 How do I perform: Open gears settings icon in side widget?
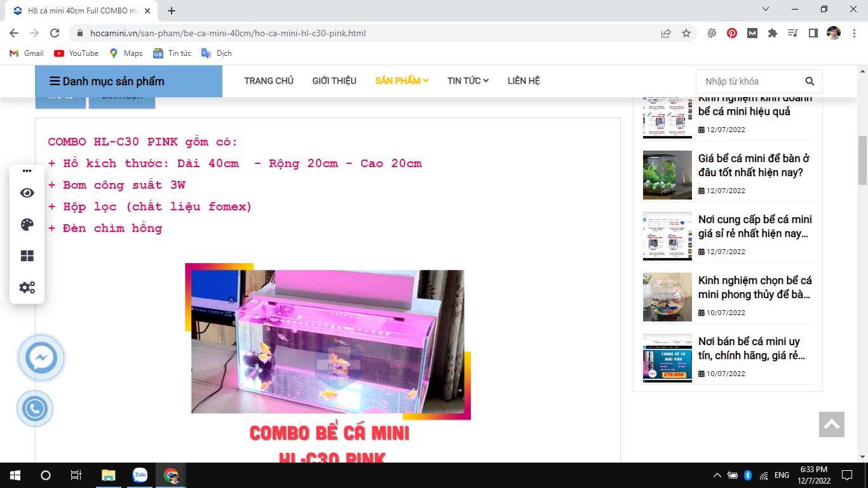click(27, 287)
